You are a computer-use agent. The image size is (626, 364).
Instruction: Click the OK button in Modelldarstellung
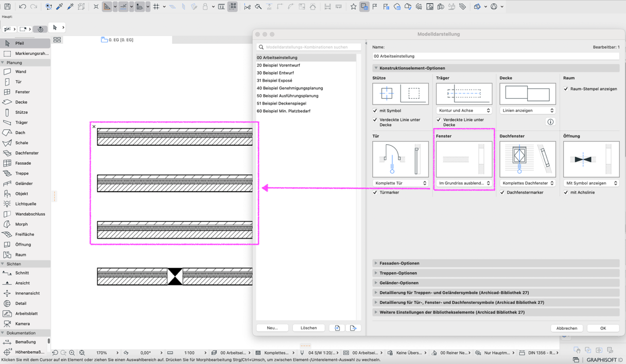[603, 328]
